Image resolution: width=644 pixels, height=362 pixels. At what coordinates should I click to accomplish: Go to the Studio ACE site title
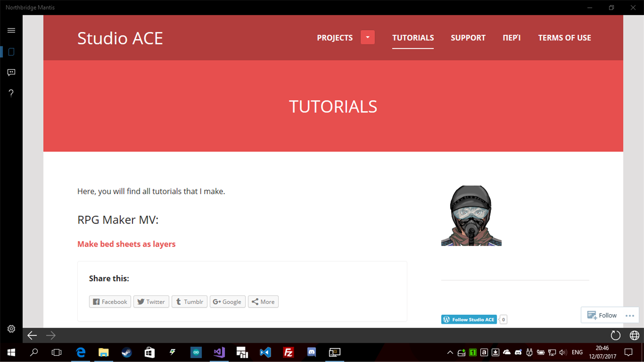point(120,38)
